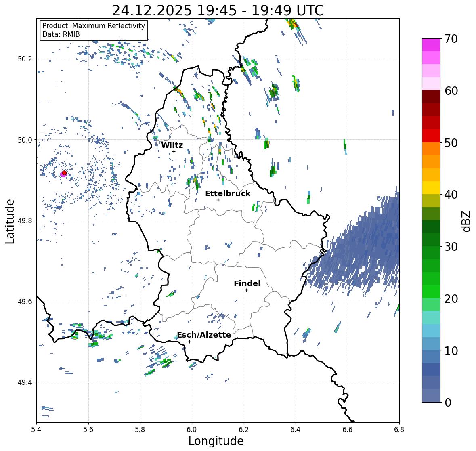Click the title 24.12.2025 19:45 - 19:49 UTC
Screen dimensions: 476x451
(218, 10)
